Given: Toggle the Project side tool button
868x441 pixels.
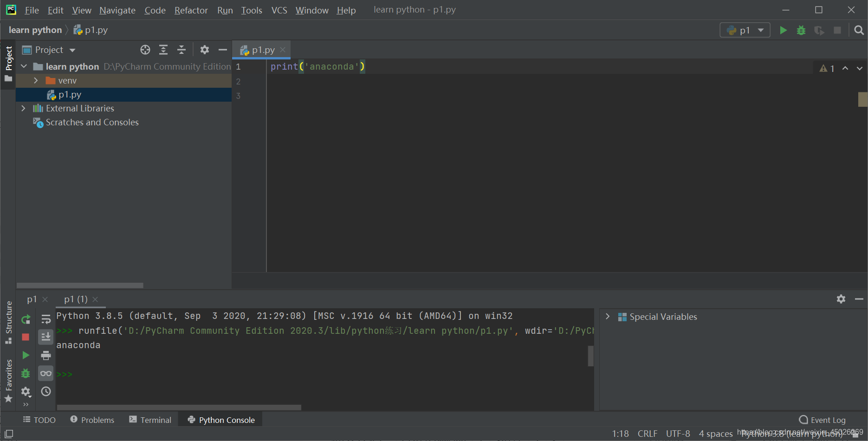Looking at the screenshot, I should (8, 64).
